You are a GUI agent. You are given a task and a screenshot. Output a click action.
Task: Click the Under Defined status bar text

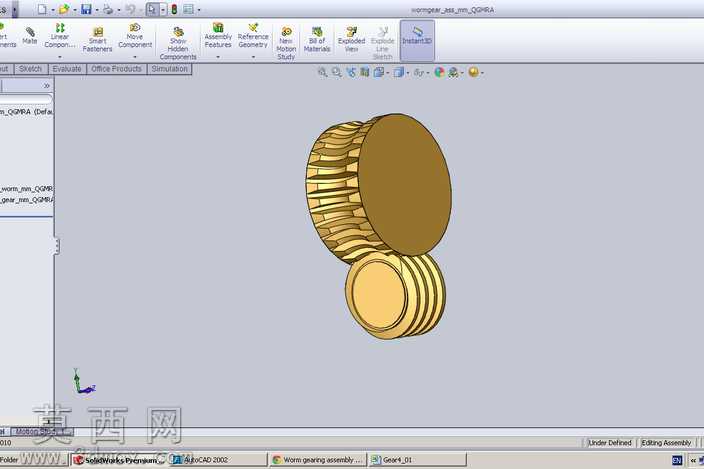pyautogui.click(x=610, y=443)
